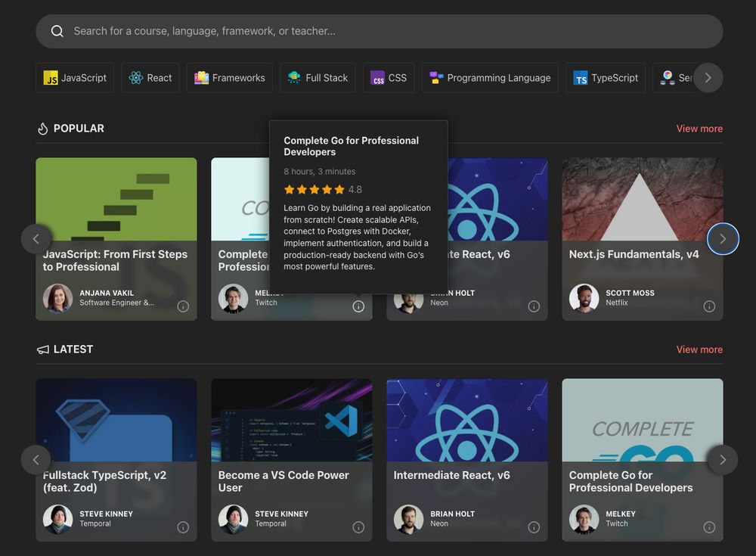Screen dimensions: 756x556
Task: Show info for JavaScript: From First Steps
Action: pyautogui.click(x=183, y=306)
